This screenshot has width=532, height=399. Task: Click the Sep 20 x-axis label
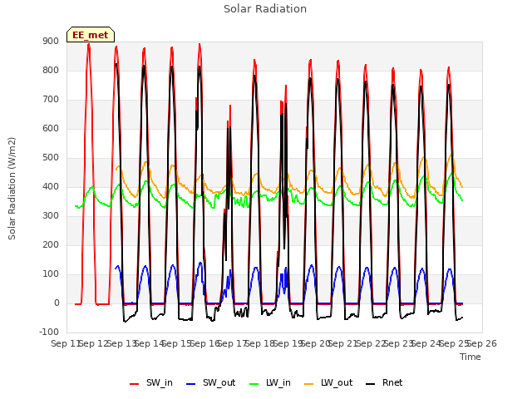tap(316, 343)
